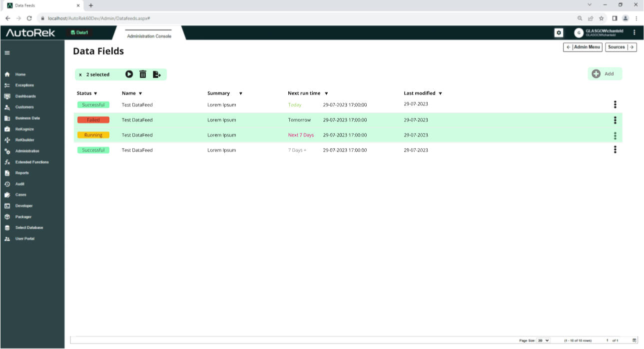Image resolution: width=644 pixels, height=349 pixels.
Task: Open the settings gear in header
Action: (x=559, y=32)
